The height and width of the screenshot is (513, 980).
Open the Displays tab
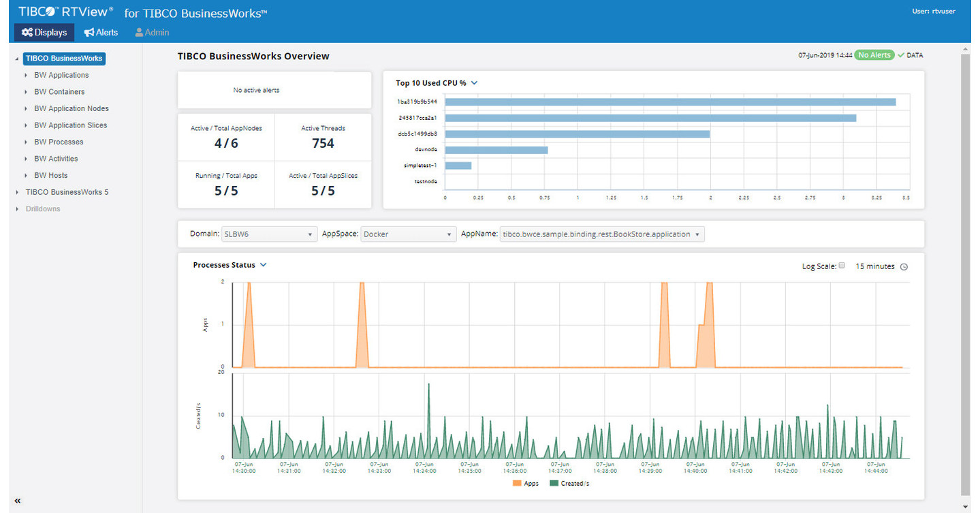[44, 33]
